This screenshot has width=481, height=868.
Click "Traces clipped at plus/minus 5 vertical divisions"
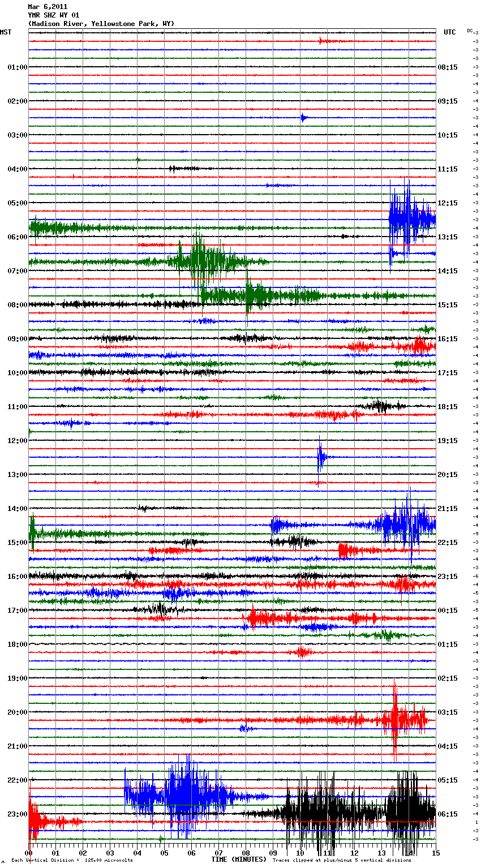(342, 861)
